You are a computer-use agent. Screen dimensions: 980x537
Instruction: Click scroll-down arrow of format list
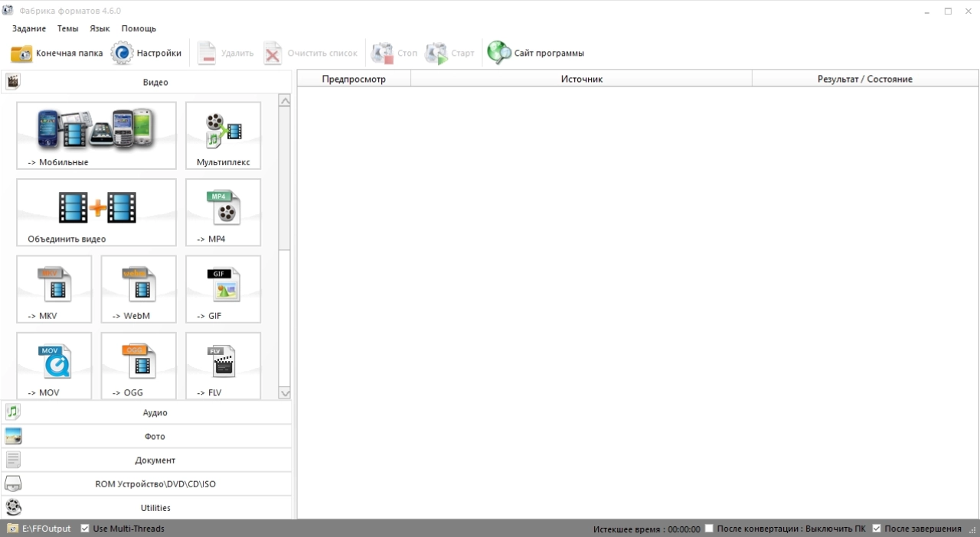[285, 393]
